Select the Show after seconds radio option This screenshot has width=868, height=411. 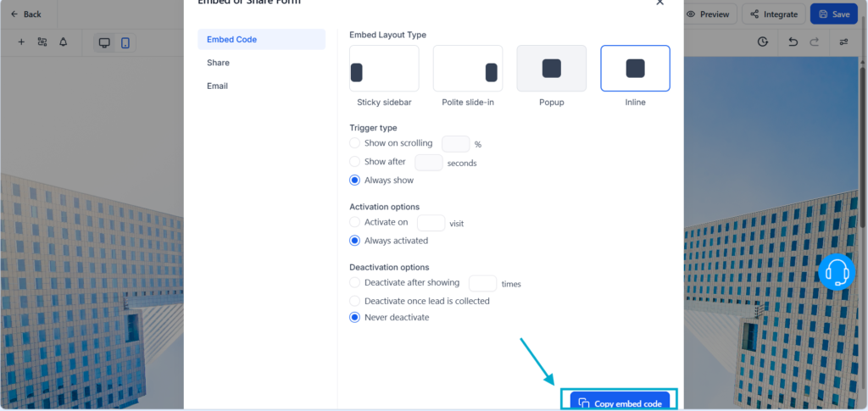pos(355,162)
